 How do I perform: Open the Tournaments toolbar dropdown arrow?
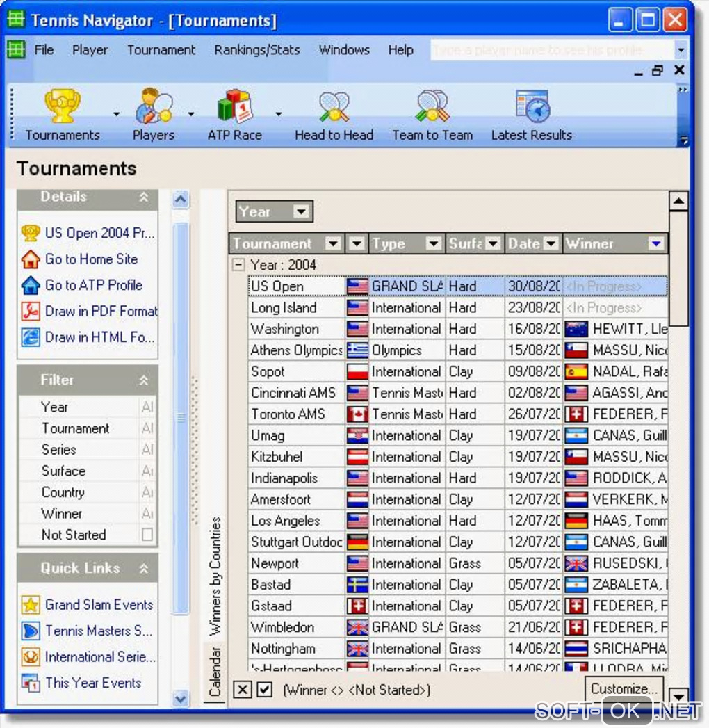point(116,114)
